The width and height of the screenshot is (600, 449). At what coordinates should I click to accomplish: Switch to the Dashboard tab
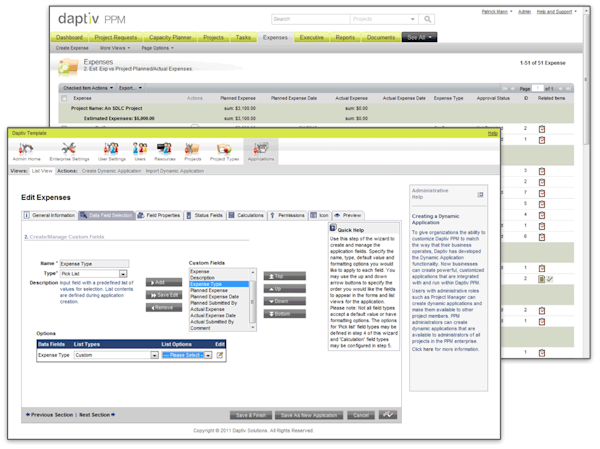click(x=69, y=37)
